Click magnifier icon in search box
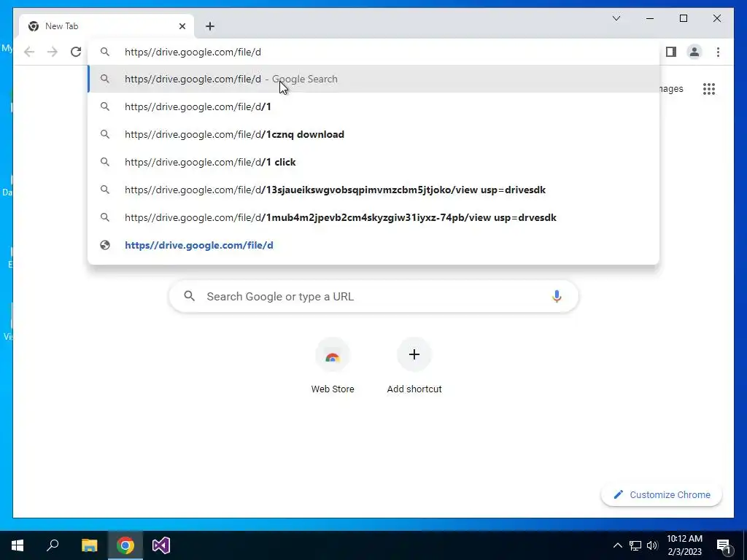Viewport: 747px width, 560px height. tap(189, 296)
